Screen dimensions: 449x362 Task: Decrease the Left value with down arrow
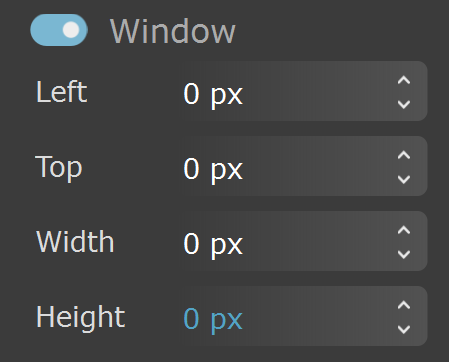404,104
